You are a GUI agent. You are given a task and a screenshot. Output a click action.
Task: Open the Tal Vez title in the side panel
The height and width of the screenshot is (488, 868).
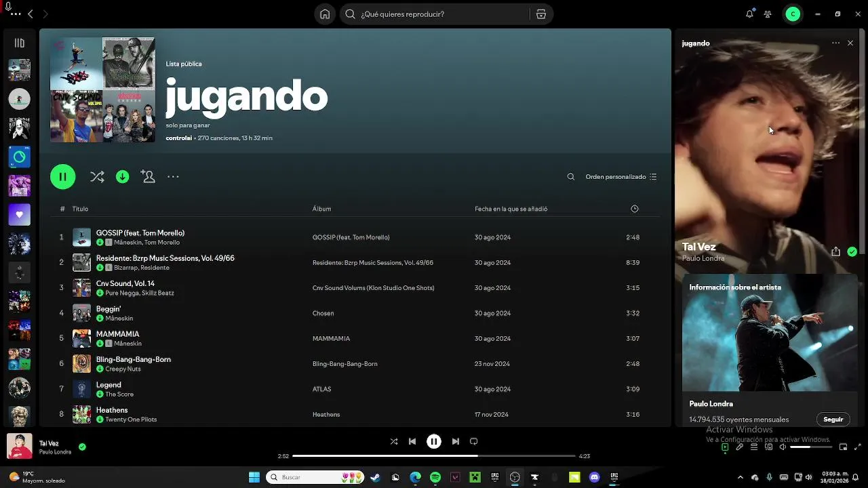698,247
